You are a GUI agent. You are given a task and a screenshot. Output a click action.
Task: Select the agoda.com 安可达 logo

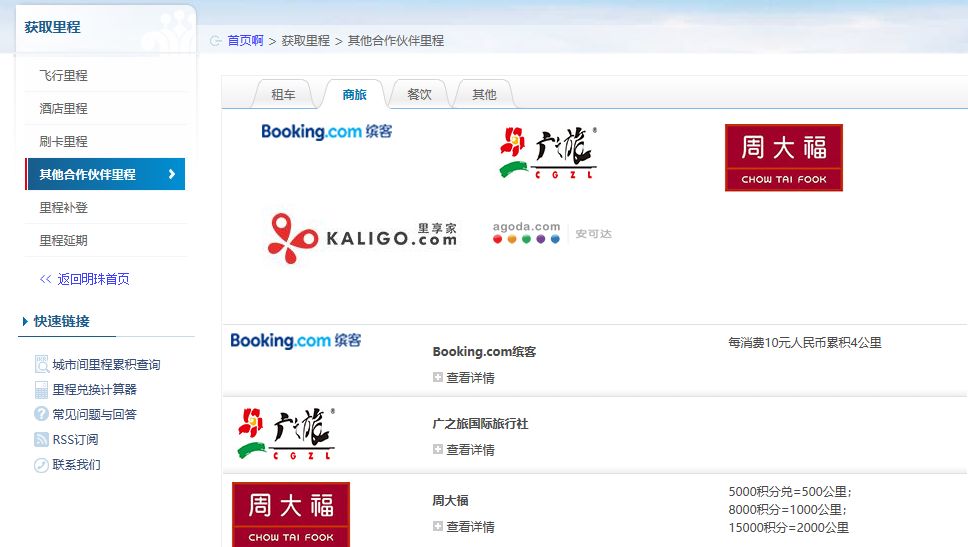551,233
